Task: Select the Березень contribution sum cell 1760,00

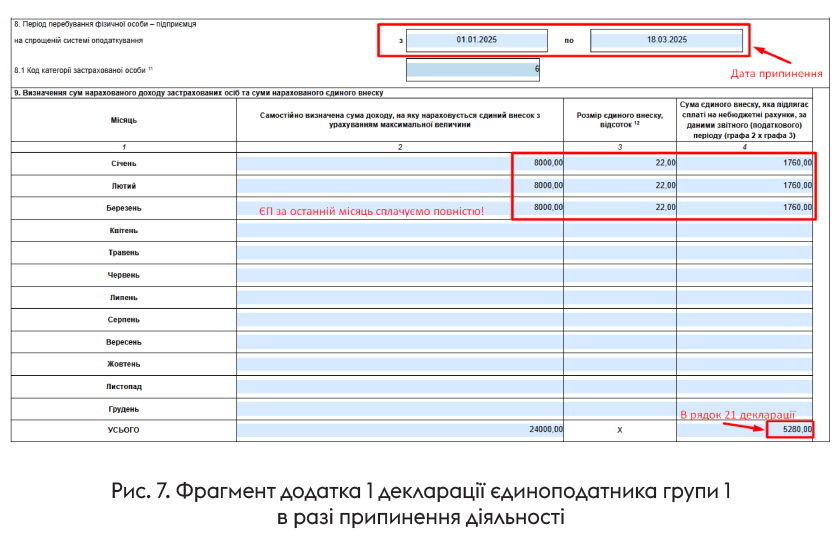Action: (x=746, y=208)
